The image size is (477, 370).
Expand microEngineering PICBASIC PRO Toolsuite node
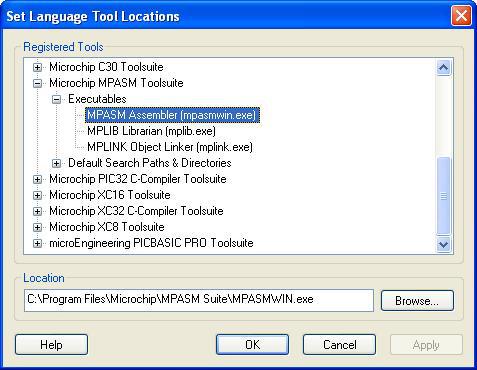pos(37,243)
